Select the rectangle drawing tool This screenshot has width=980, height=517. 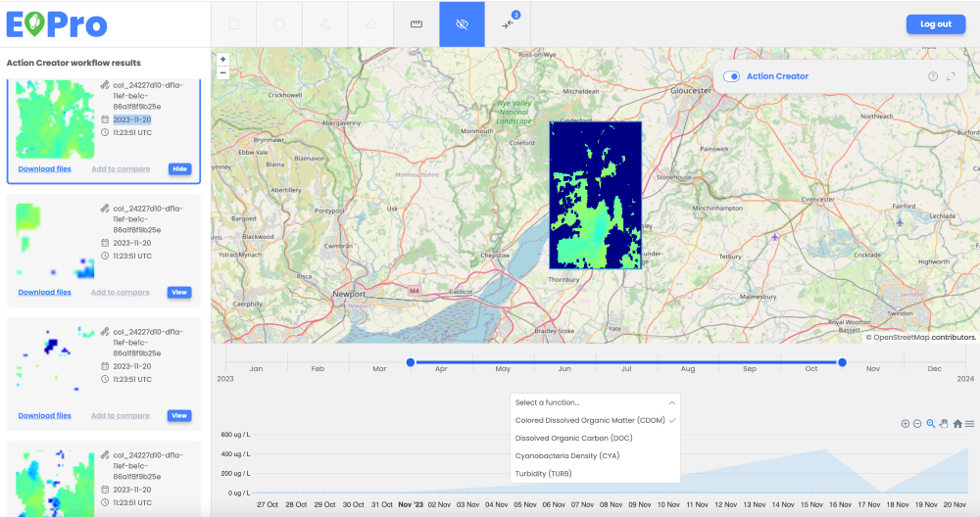tap(233, 23)
